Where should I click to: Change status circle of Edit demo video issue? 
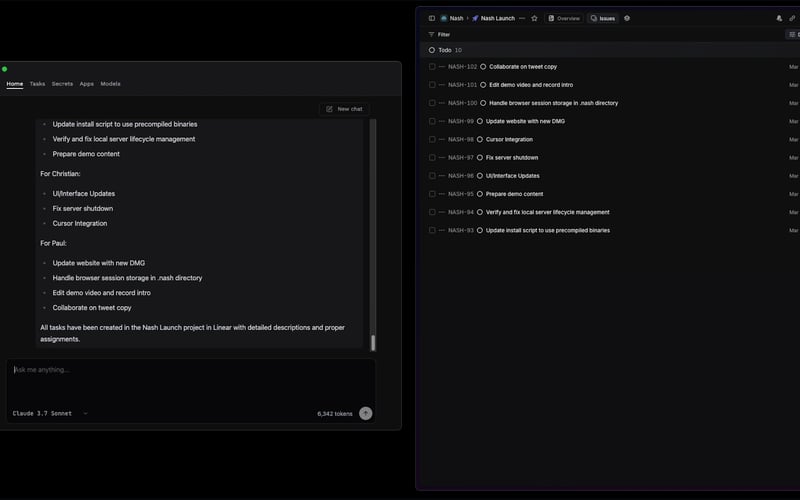[x=483, y=85]
